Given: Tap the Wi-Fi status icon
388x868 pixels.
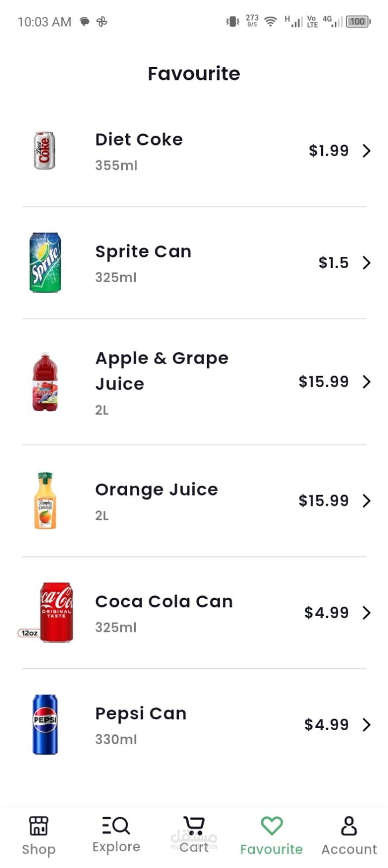Looking at the screenshot, I should point(270,22).
